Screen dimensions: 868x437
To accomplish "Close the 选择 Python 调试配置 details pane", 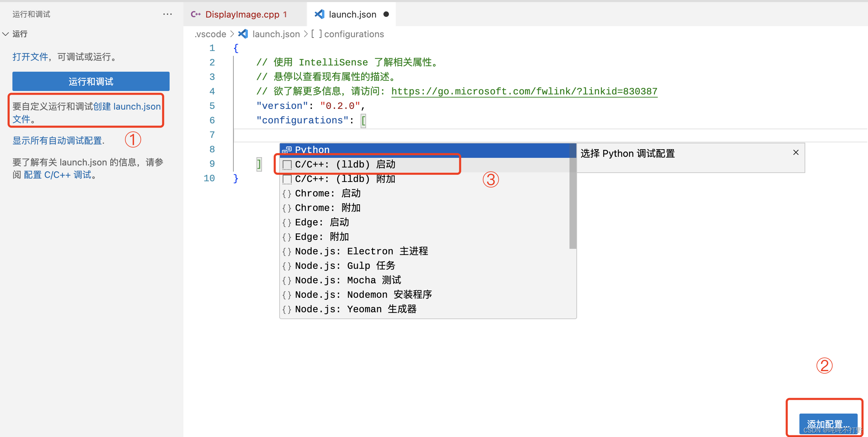I will [x=796, y=152].
